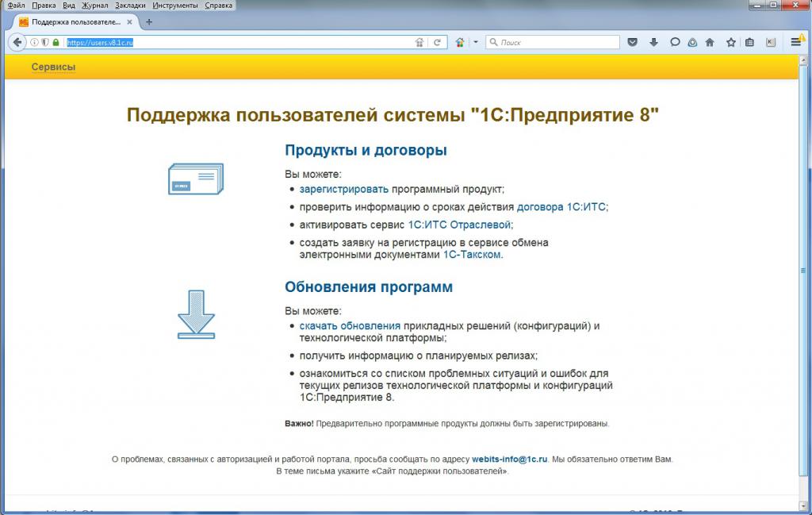Open the Закладки menu
Screen dimensions: 812x515
[130, 6]
